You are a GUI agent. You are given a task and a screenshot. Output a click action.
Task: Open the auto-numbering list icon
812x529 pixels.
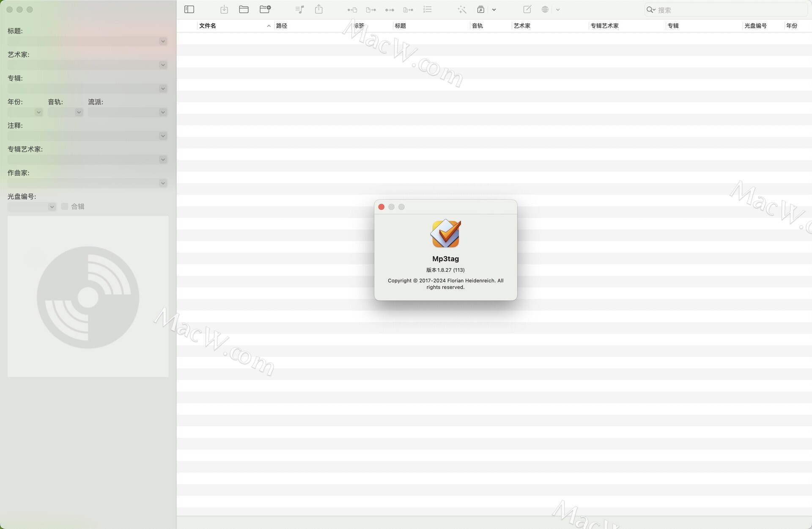coord(428,9)
